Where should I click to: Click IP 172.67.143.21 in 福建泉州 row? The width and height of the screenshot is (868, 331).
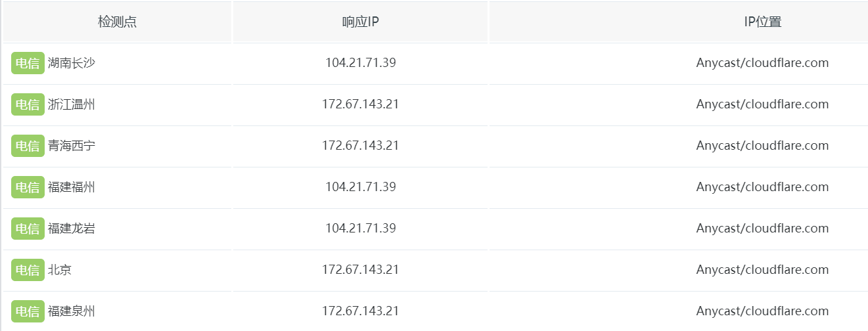click(x=360, y=311)
